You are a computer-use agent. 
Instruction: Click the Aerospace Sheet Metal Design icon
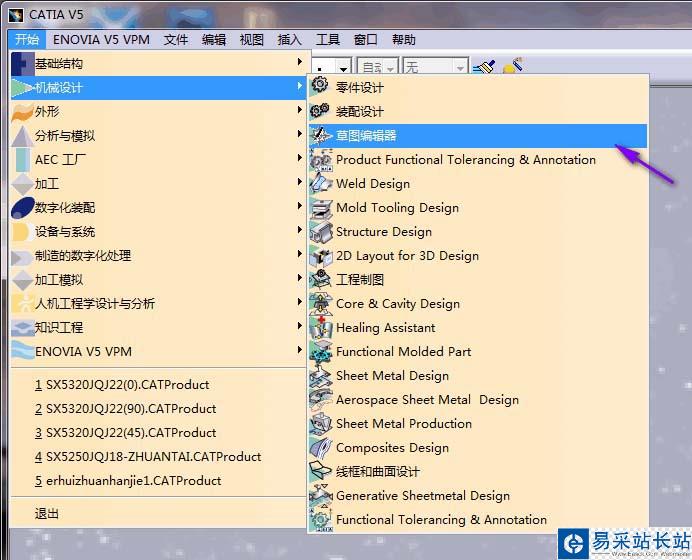pos(321,399)
